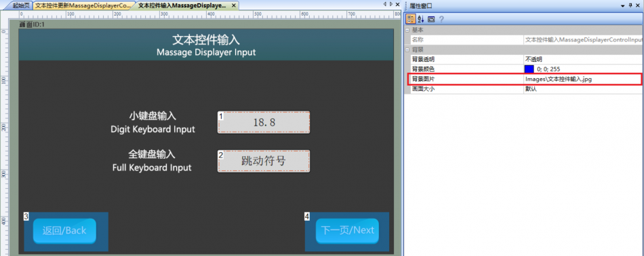Close the active document via tab-strip X
The width and height of the screenshot is (644, 256).
397,4
